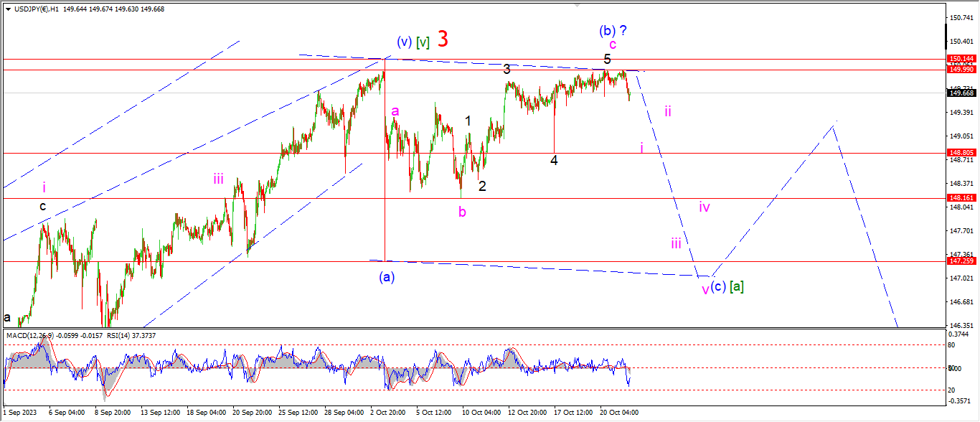Select the large red 3 wave label
Viewport: 980px width, 422px height.
click(443, 39)
